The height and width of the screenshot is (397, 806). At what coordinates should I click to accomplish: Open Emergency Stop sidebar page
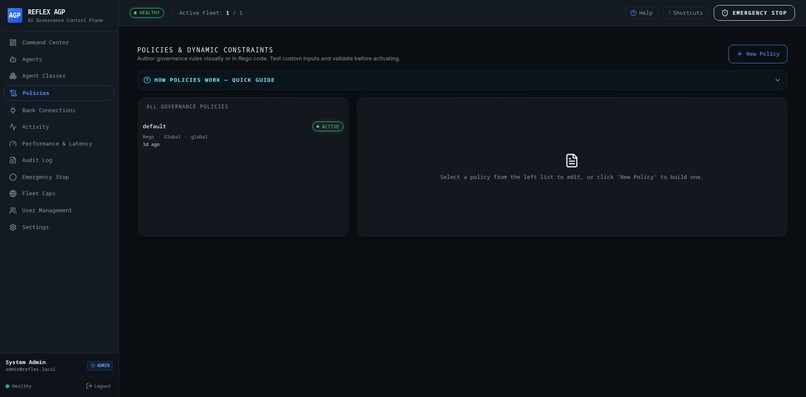click(x=59, y=177)
